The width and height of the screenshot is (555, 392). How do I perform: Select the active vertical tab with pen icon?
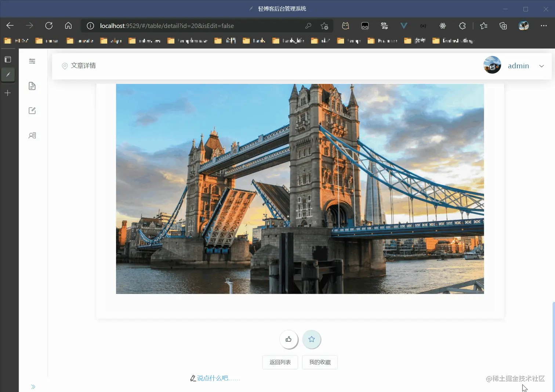(8, 75)
